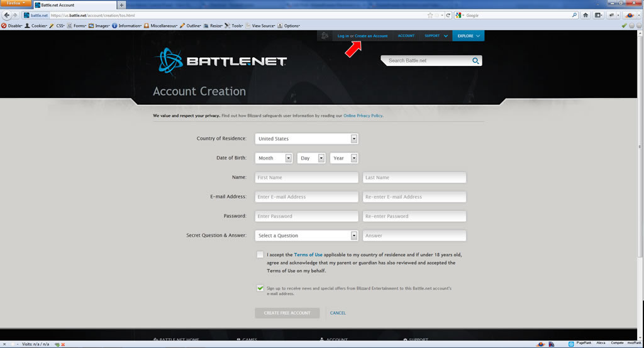Open a new tab with the plus button

121,5
